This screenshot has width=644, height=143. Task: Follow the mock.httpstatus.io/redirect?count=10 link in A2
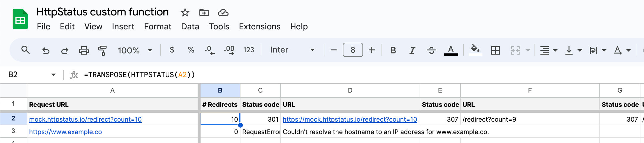click(85, 119)
